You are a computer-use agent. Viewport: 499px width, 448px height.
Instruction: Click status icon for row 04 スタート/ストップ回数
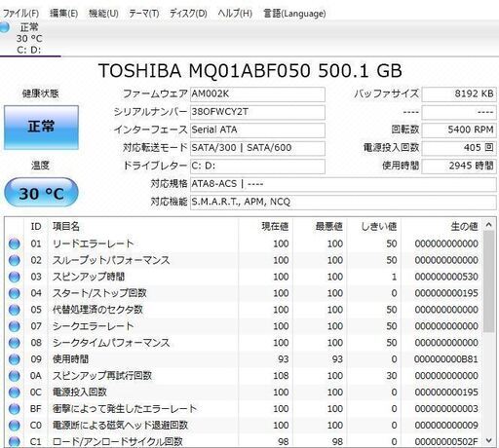pyautogui.click(x=14, y=293)
